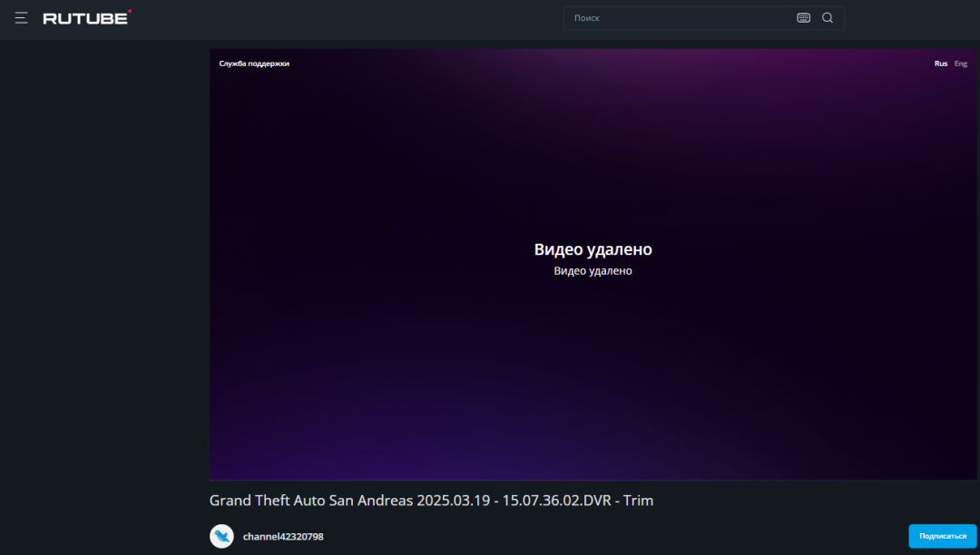The image size is (980, 555).
Task: Click the smaller Видео удалено subtitle text
Action: [x=593, y=271]
